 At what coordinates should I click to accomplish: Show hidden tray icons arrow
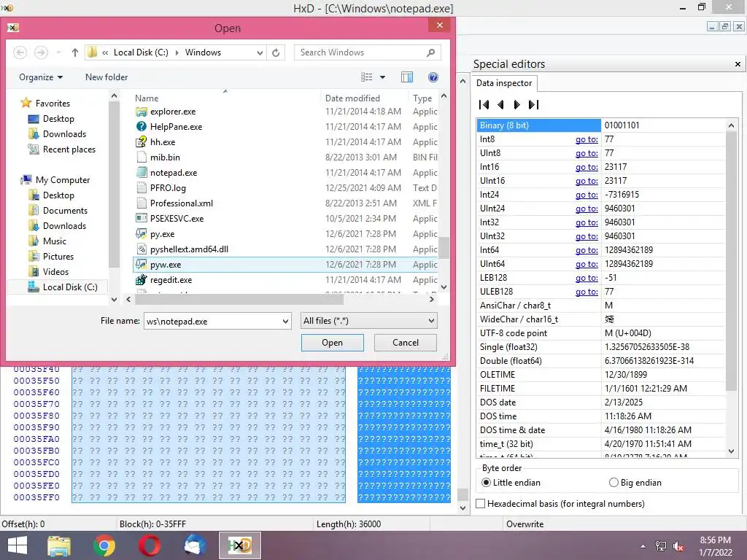pos(643,546)
